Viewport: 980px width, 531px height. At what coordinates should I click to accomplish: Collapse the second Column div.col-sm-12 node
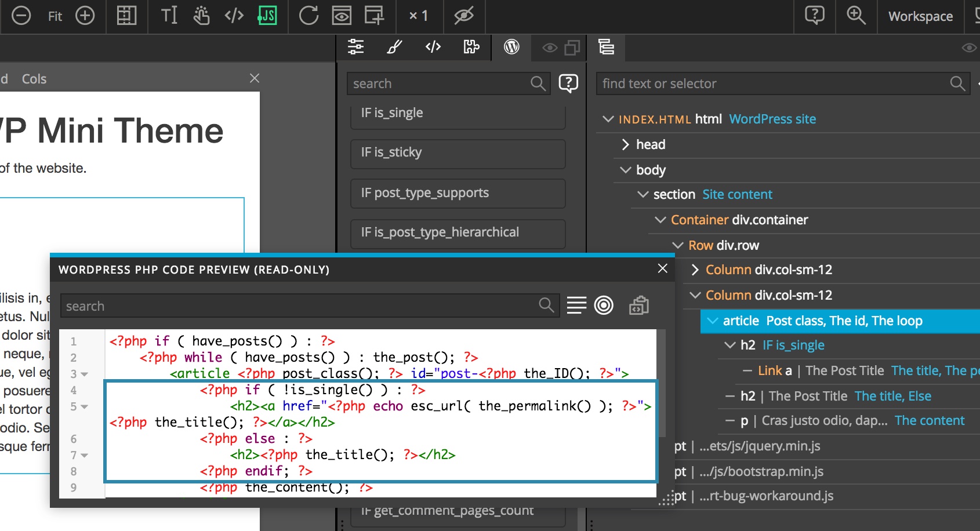[695, 295]
